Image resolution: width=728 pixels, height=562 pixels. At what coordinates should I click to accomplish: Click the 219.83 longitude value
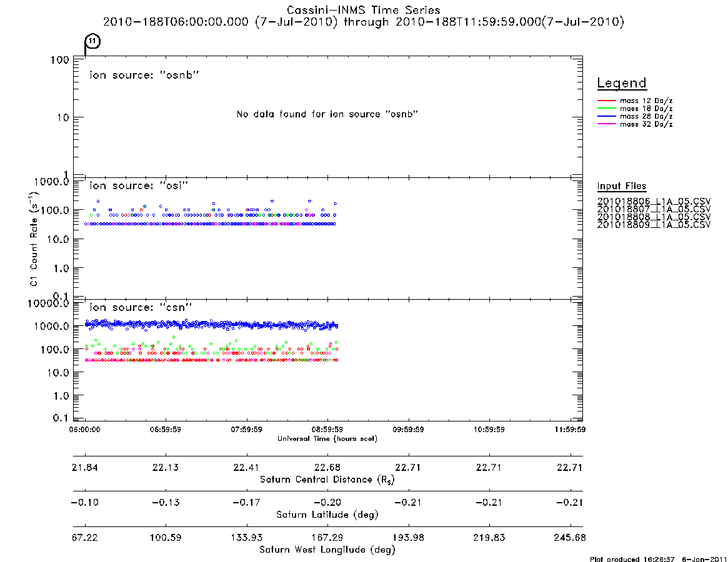489,538
